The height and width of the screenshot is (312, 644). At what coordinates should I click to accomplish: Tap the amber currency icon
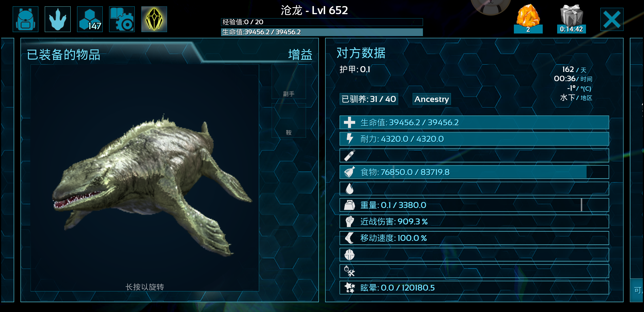(528, 18)
